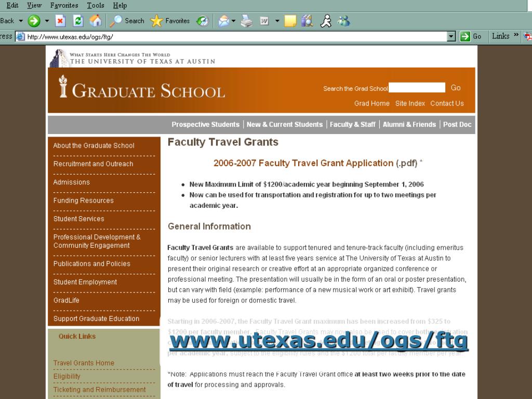The height and width of the screenshot is (399, 532).
Task: Click the UT Austin tower logo
Action: [59, 58]
